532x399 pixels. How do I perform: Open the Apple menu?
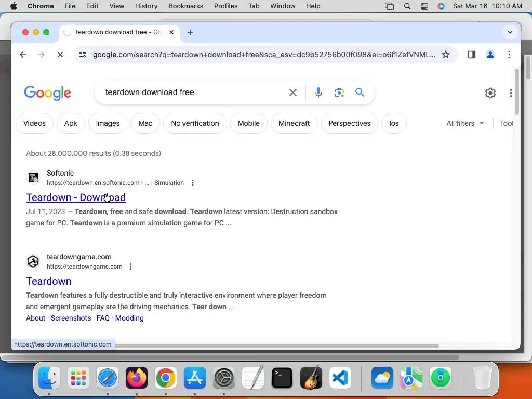pyautogui.click(x=14, y=6)
